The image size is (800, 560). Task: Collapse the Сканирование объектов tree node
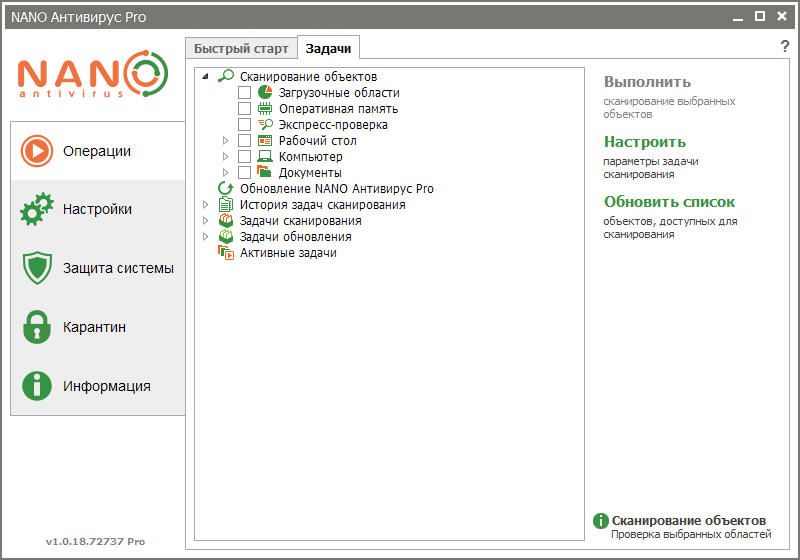pyautogui.click(x=206, y=77)
